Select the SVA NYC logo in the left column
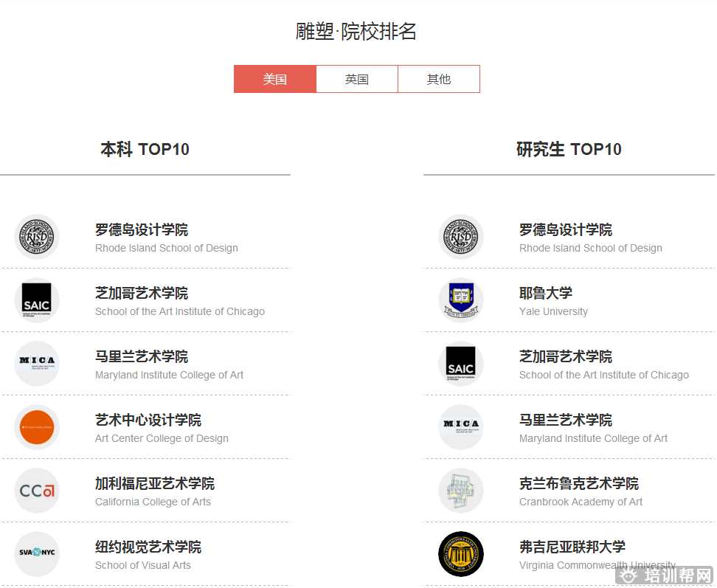This screenshot has width=717, height=588. pos(37,554)
